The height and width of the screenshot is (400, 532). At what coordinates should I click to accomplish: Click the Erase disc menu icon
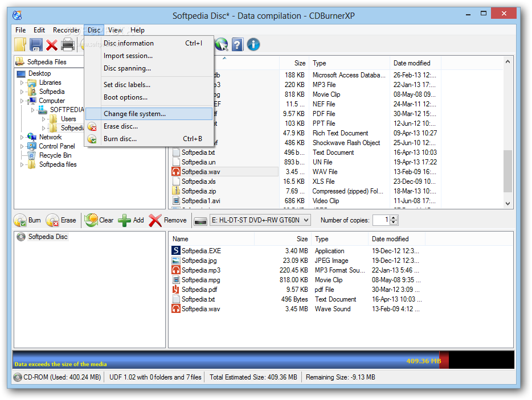(x=92, y=126)
